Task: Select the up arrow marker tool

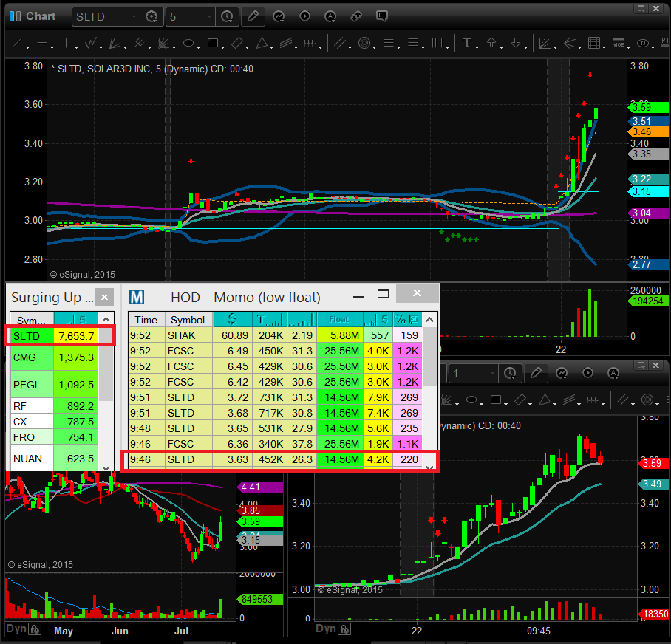Action: (491, 43)
